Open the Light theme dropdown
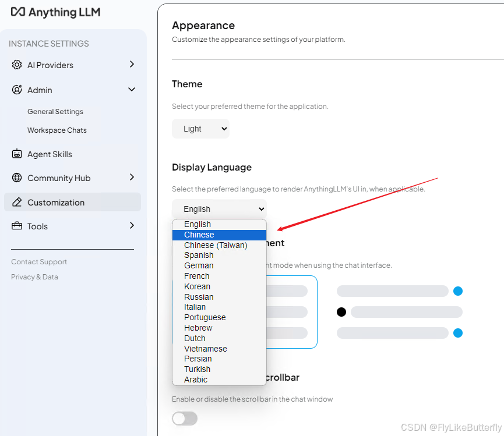This screenshot has width=504, height=436. click(x=200, y=129)
